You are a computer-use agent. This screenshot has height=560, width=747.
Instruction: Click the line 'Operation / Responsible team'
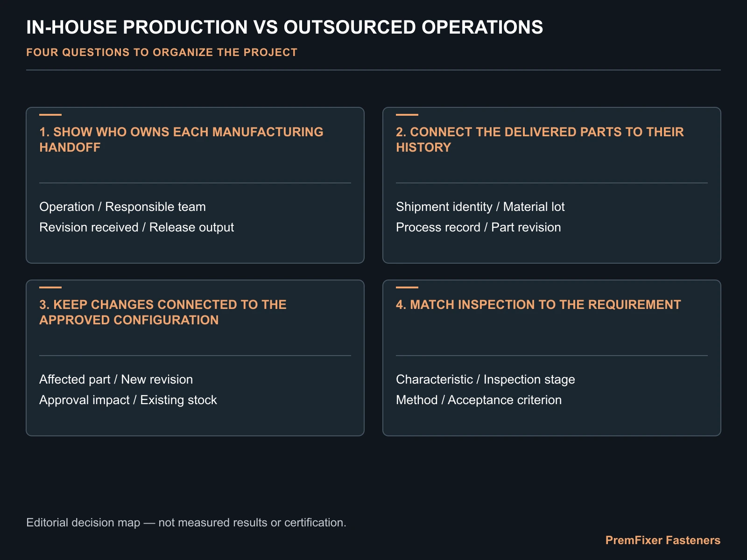122,207
